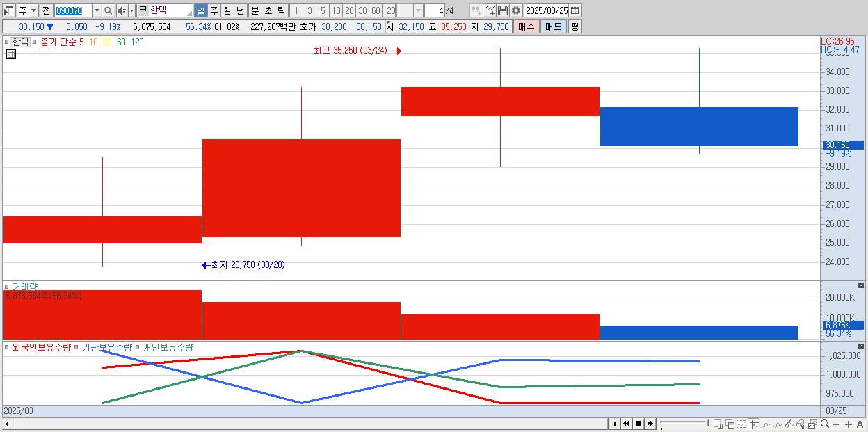Click the down triangle next to 30,150 price
This screenshot has height=432, width=868.
[x=49, y=26]
